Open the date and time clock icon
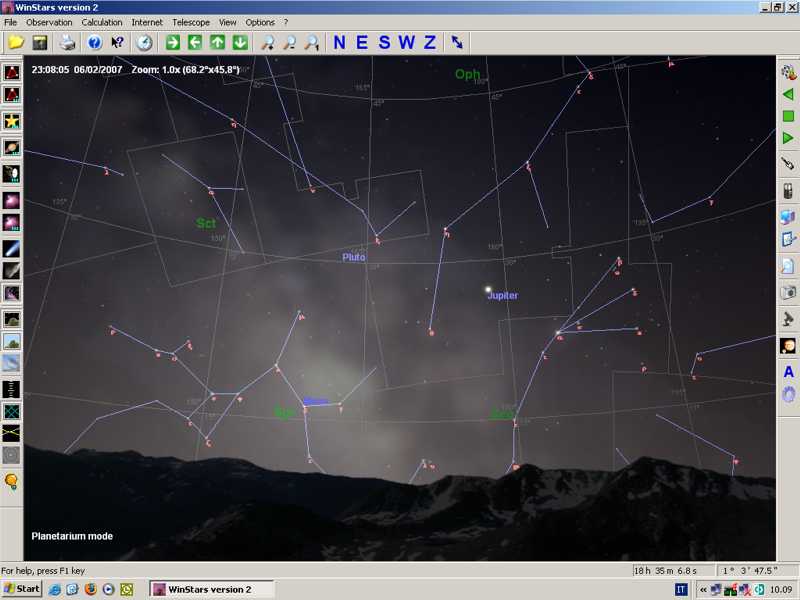The image size is (800, 600). [x=144, y=42]
